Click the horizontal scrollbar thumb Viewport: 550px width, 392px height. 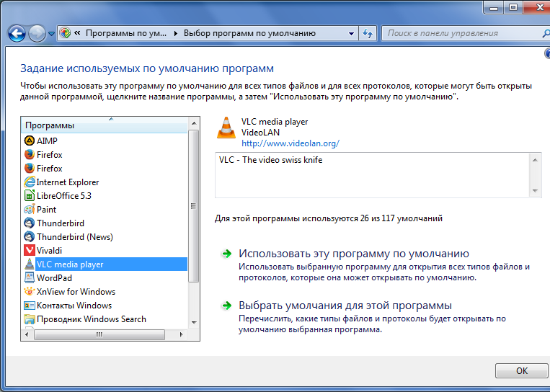(x=99, y=334)
